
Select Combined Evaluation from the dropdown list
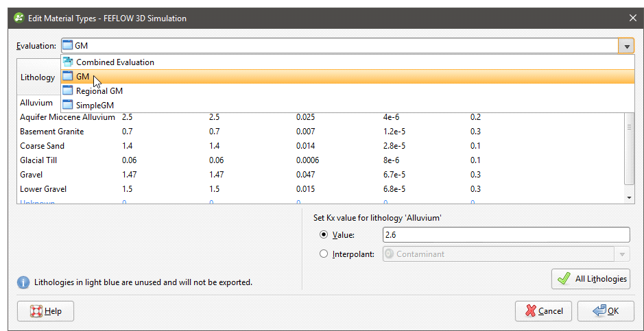115,62
